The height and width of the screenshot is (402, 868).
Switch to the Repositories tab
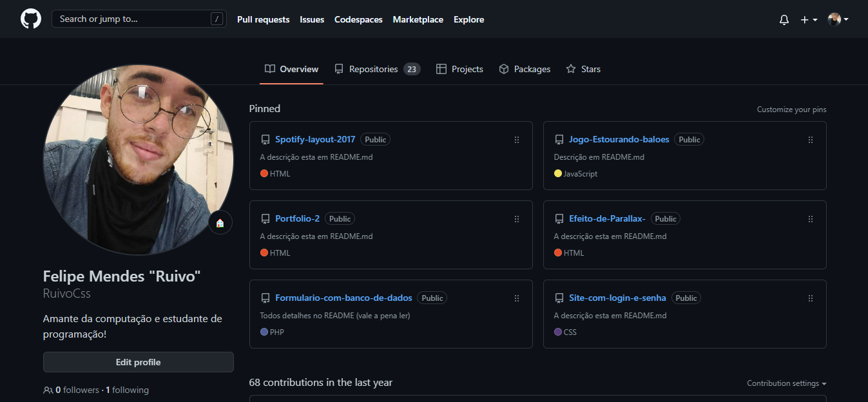[x=377, y=69]
